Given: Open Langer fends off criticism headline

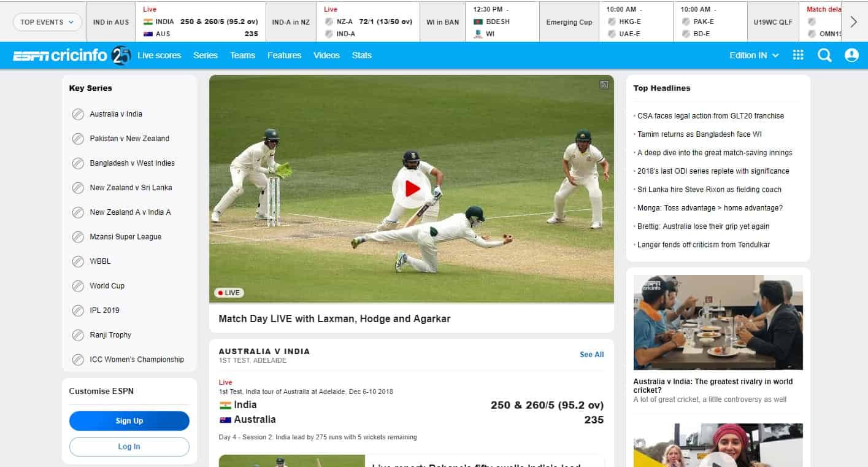Looking at the screenshot, I should (x=704, y=245).
